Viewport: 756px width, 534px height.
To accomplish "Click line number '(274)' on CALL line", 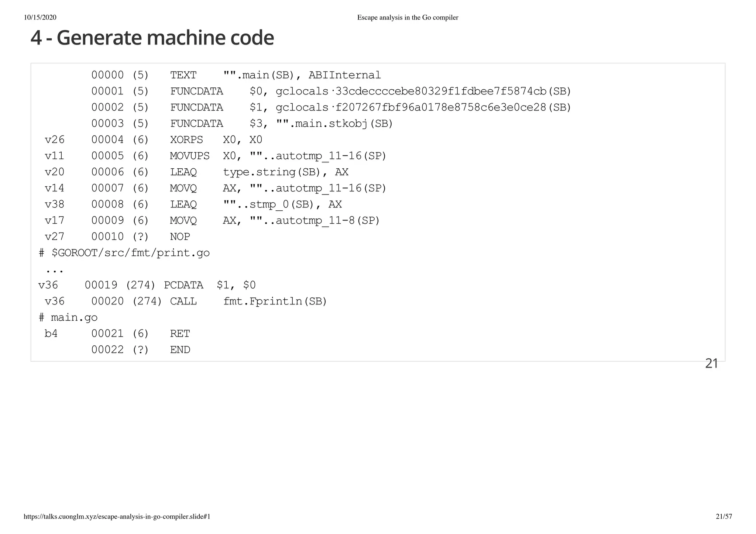I will coord(147,301).
